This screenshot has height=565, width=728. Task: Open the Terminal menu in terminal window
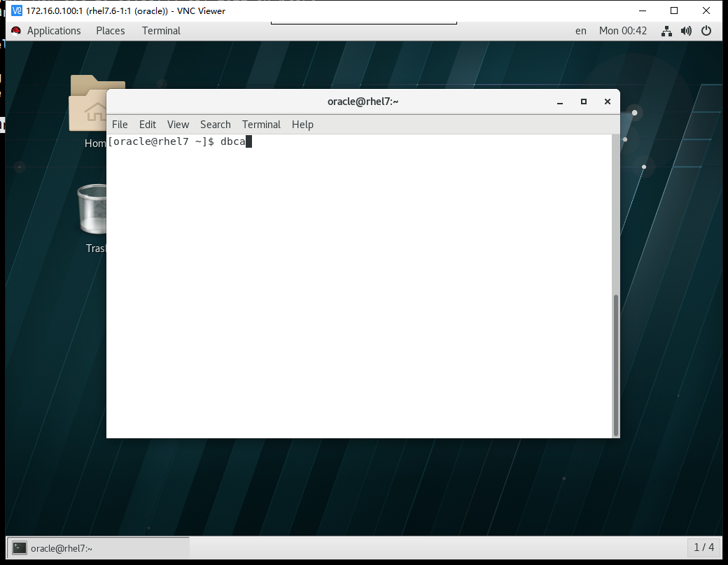pyautogui.click(x=261, y=125)
